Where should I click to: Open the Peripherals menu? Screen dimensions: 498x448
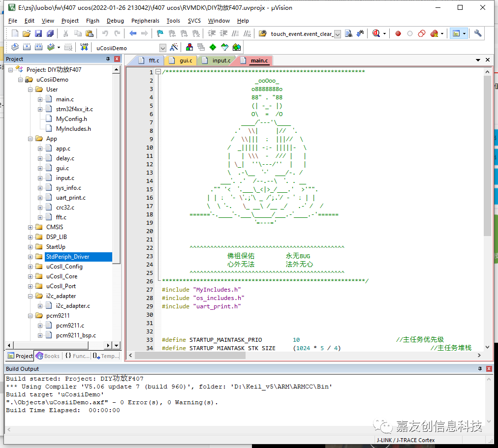click(x=145, y=21)
